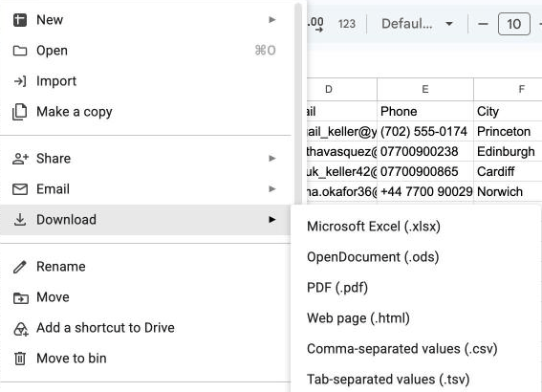Expand the Download submenu arrow
This screenshot has width=542, height=392.
pos(272,220)
